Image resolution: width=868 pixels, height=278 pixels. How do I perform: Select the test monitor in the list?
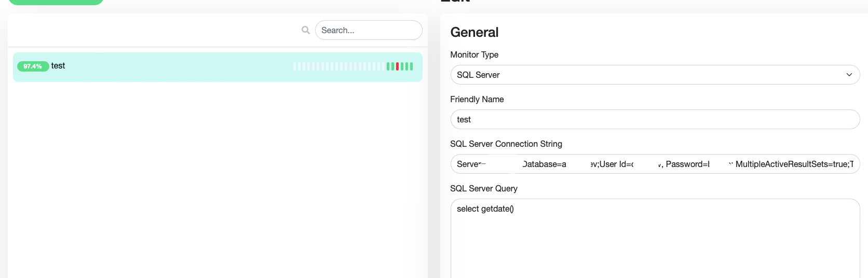click(x=218, y=67)
